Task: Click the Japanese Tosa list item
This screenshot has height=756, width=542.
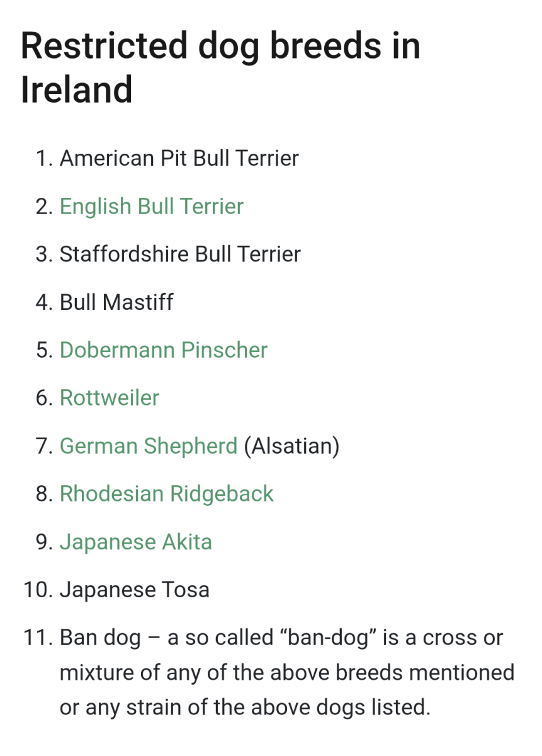Action: tap(135, 590)
